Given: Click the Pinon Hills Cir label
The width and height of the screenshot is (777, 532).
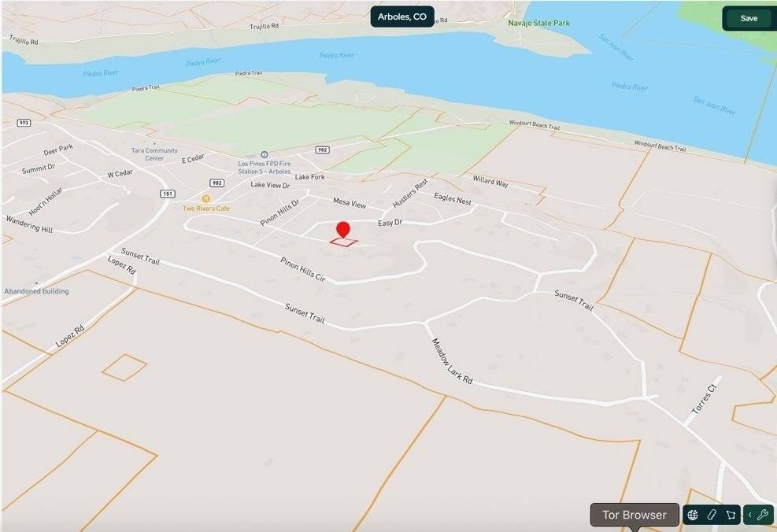Looking at the screenshot, I should [x=303, y=269].
